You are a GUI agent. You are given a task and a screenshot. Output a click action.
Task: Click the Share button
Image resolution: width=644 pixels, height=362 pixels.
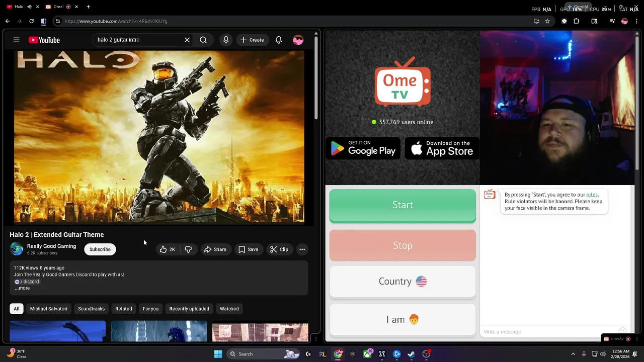pyautogui.click(x=215, y=249)
